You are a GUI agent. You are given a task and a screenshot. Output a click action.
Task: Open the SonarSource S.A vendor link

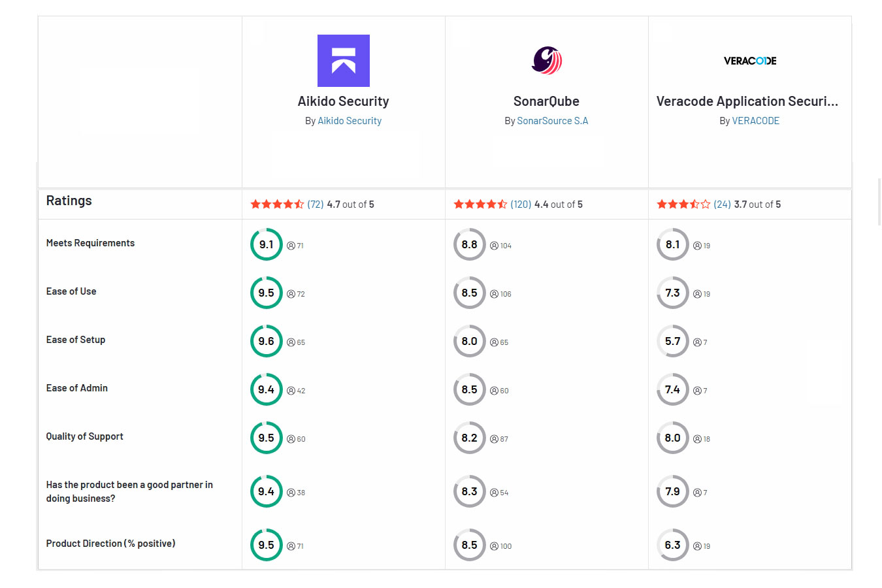click(x=553, y=121)
